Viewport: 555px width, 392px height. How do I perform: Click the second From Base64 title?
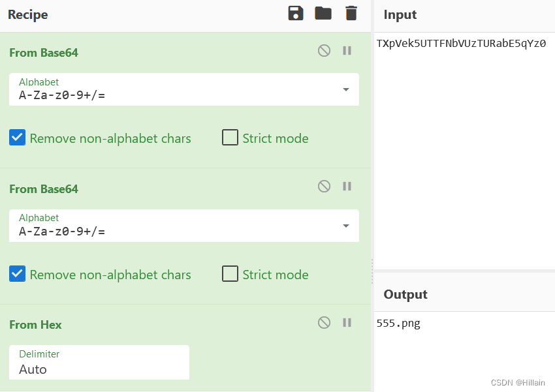(44, 189)
